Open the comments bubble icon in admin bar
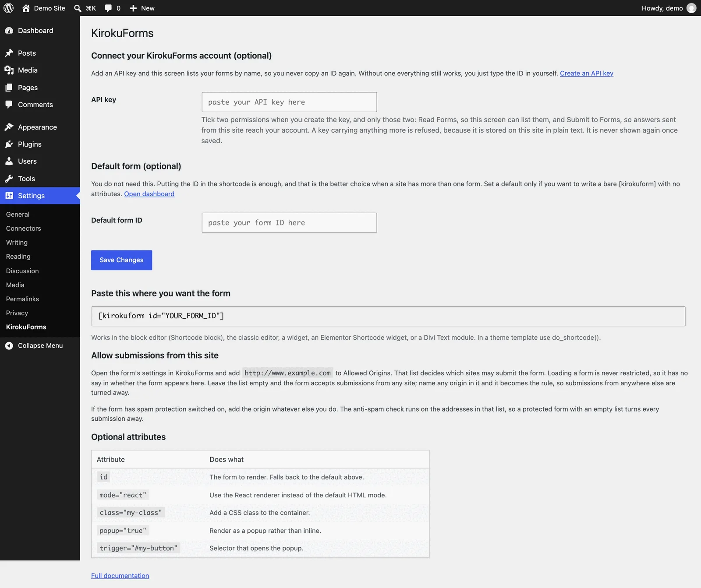 tap(108, 8)
